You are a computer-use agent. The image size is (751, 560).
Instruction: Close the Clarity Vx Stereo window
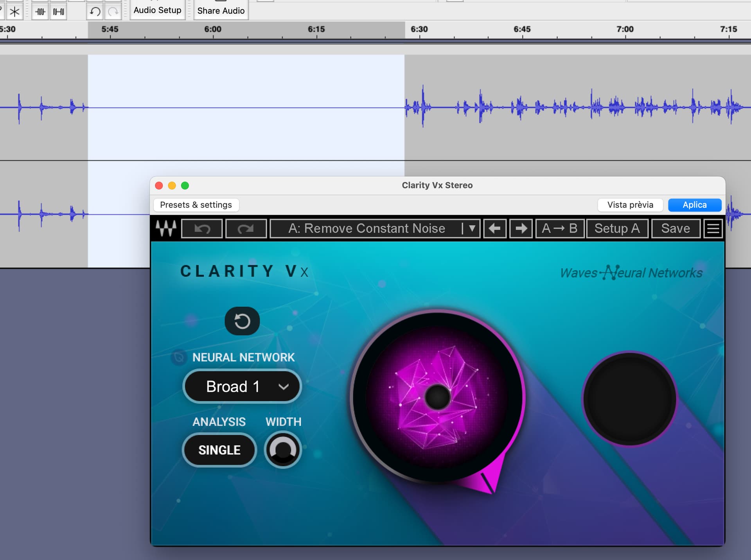click(159, 185)
